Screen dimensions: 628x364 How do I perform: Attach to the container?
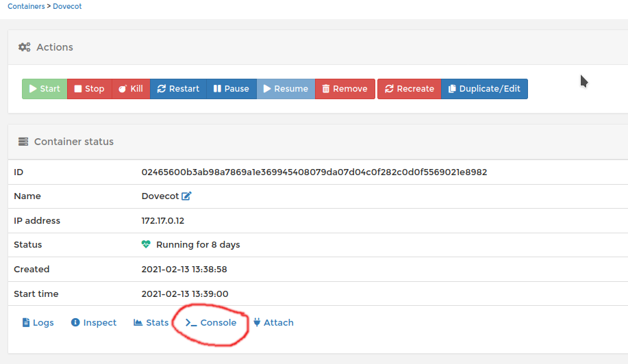[x=273, y=322]
